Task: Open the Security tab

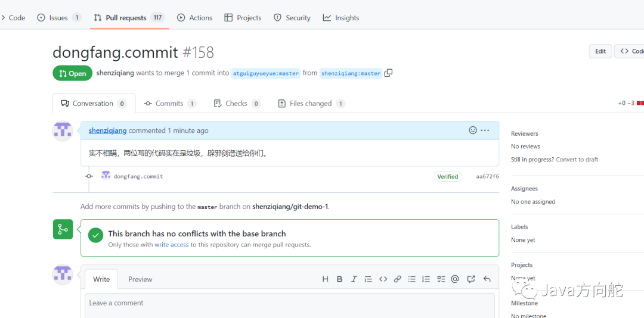Action: tap(292, 18)
